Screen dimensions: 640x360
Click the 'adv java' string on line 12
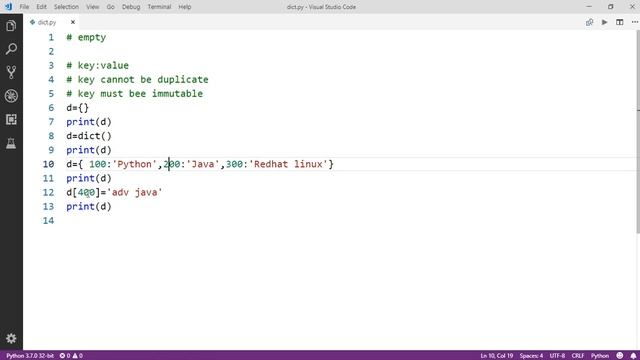pyautogui.click(x=134, y=192)
